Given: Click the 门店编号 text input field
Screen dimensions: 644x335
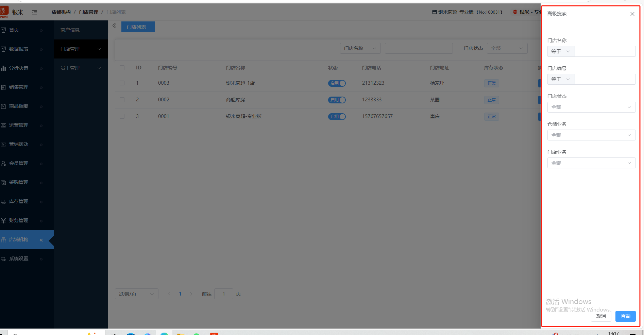Looking at the screenshot, I should (605, 79).
